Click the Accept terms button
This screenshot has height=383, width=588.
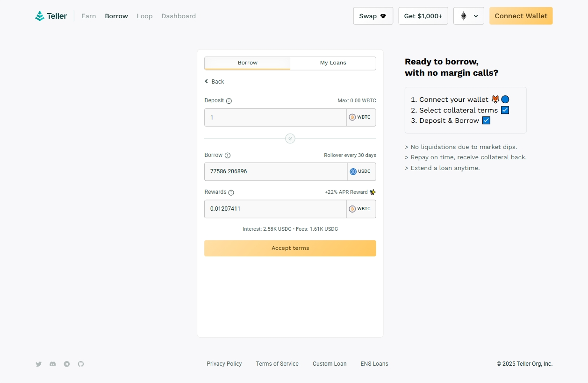290,248
